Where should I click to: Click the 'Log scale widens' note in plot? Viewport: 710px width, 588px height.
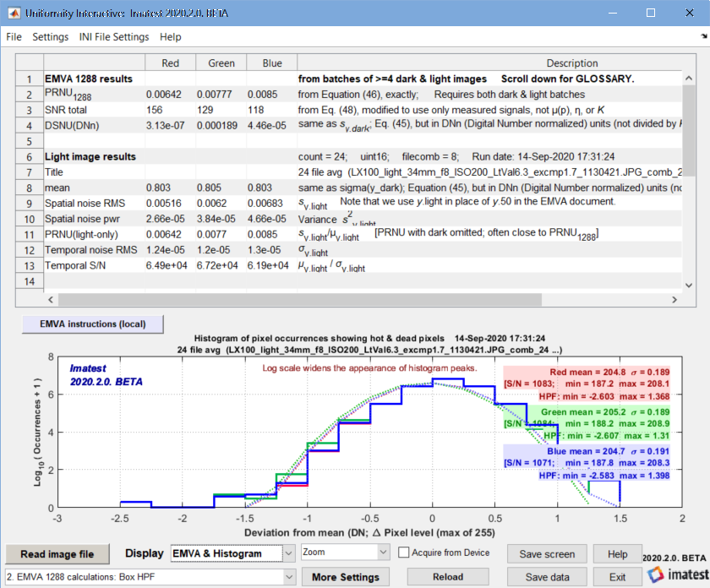click(x=369, y=368)
